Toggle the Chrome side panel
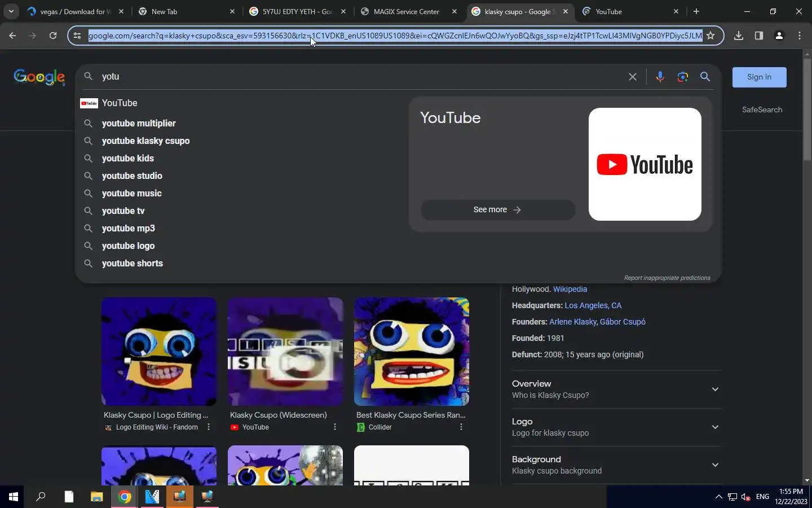 pyautogui.click(x=759, y=36)
